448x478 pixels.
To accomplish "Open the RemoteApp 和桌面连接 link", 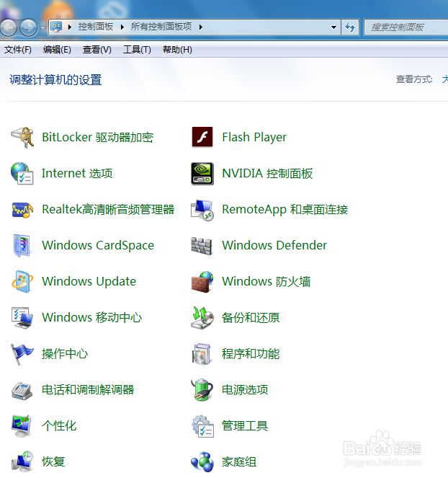I will 285,209.
